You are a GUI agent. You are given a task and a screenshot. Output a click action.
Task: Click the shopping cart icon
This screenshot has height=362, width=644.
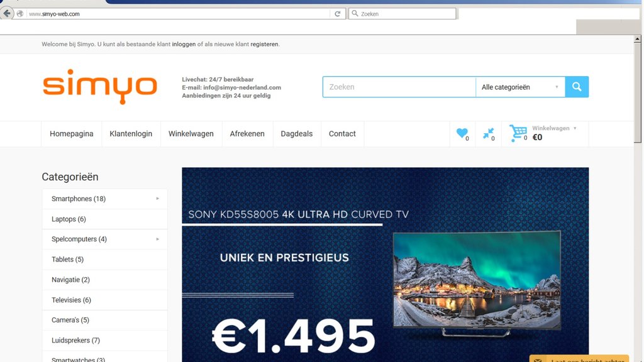pyautogui.click(x=518, y=133)
